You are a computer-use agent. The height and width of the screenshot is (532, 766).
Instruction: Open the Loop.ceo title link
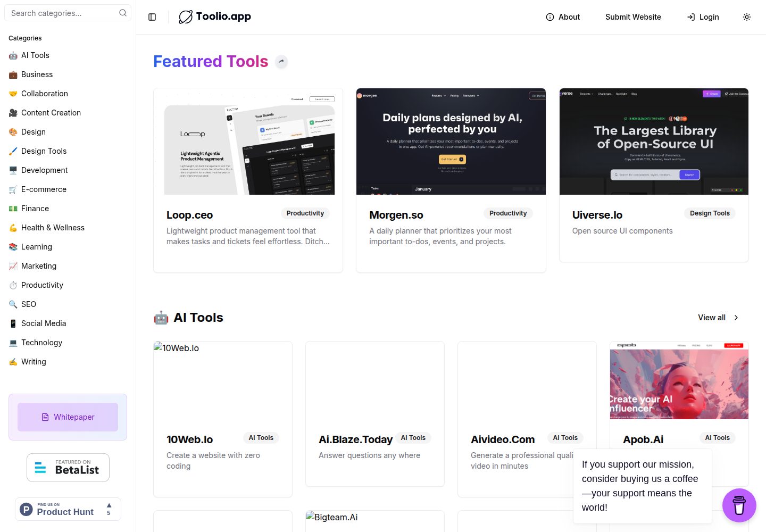pyautogui.click(x=189, y=215)
